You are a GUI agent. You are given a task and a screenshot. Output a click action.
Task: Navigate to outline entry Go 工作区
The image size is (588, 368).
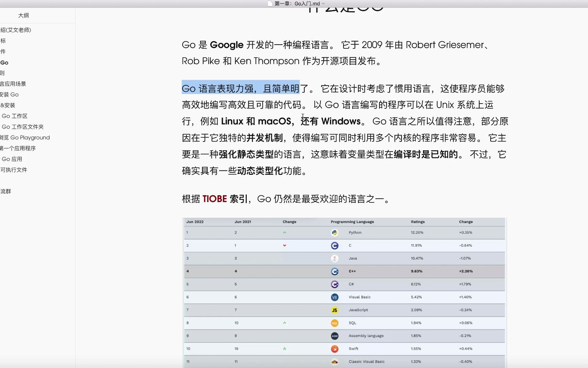pos(15,116)
